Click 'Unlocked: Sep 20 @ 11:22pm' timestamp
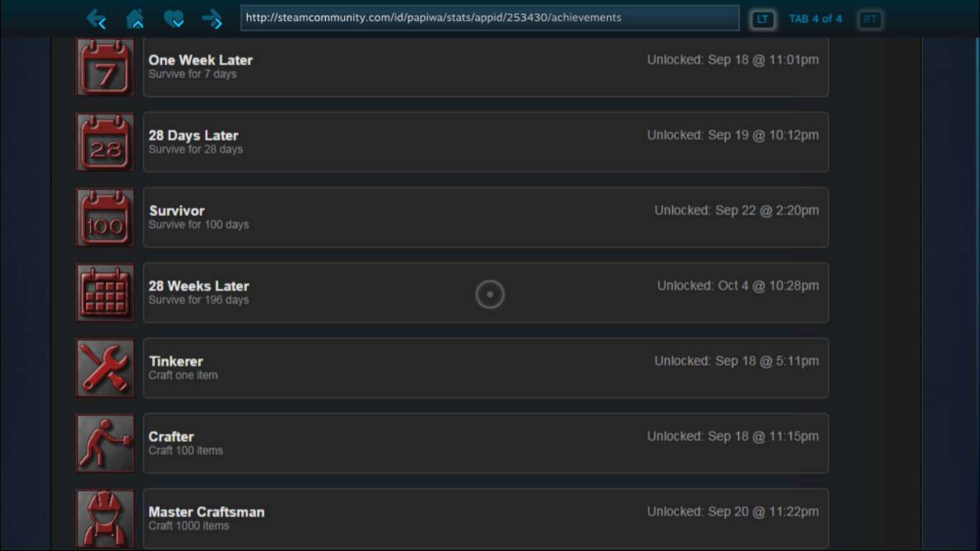This screenshot has width=980, height=551. [x=733, y=512]
